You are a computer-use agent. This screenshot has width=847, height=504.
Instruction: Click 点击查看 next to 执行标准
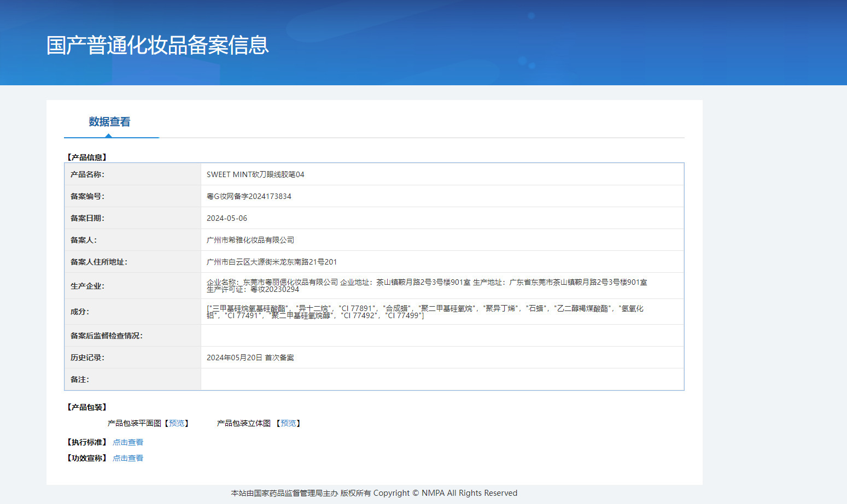[128, 442]
